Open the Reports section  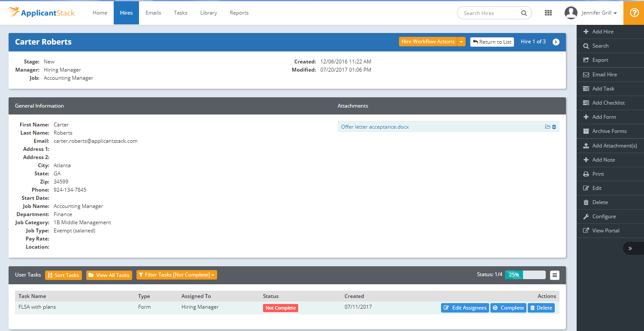pos(239,13)
